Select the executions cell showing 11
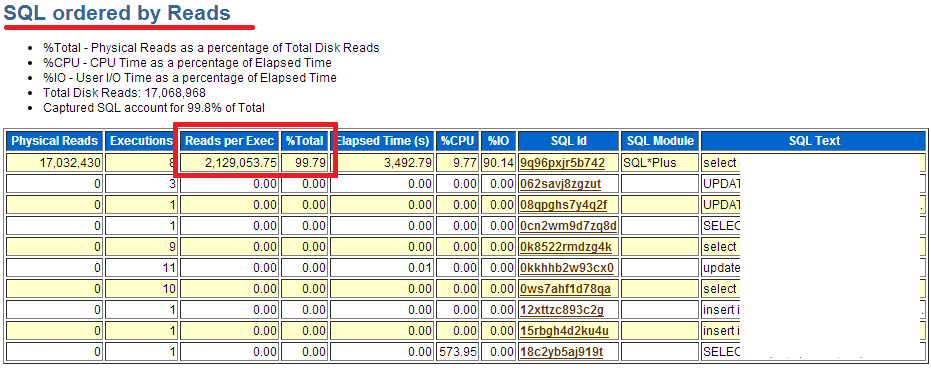The height and width of the screenshot is (370, 931). pos(141,268)
